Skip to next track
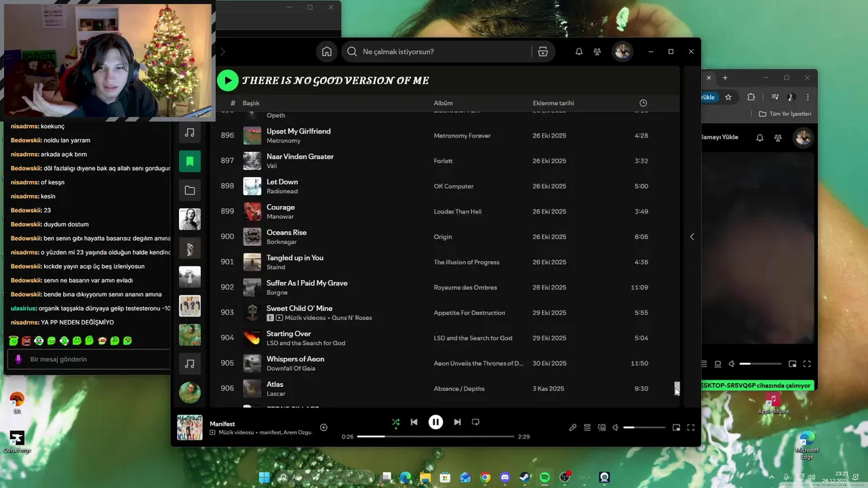Image resolution: width=868 pixels, height=488 pixels. tap(457, 422)
